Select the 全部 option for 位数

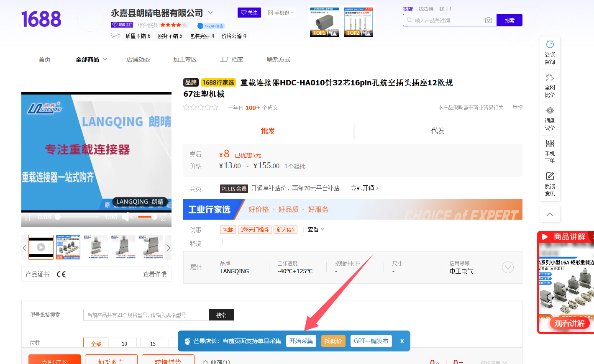[x=96, y=343]
